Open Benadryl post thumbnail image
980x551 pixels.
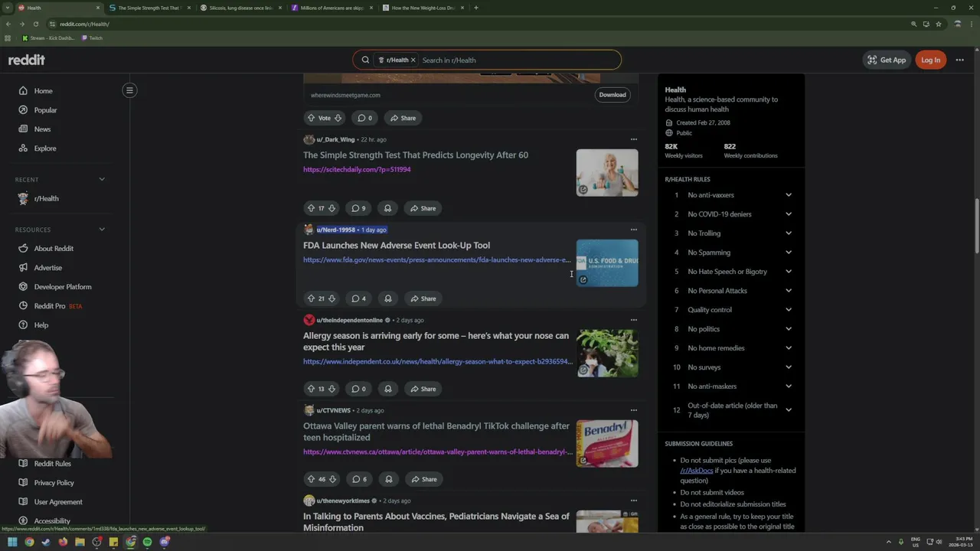click(x=607, y=443)
